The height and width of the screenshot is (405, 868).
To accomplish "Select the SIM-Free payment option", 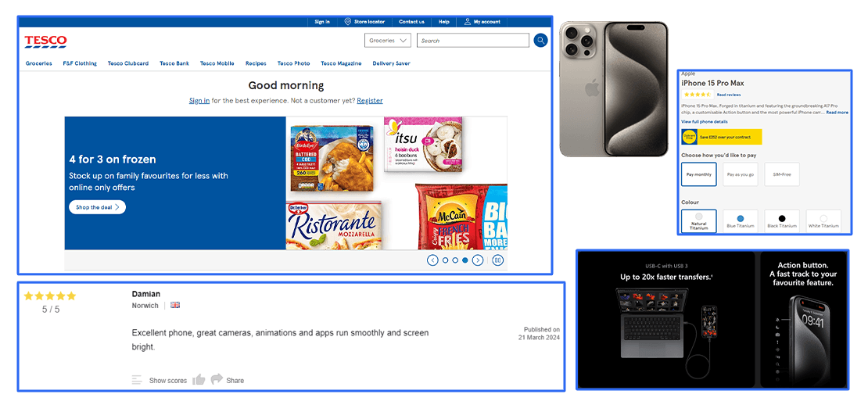I will (x=782, y=174).
